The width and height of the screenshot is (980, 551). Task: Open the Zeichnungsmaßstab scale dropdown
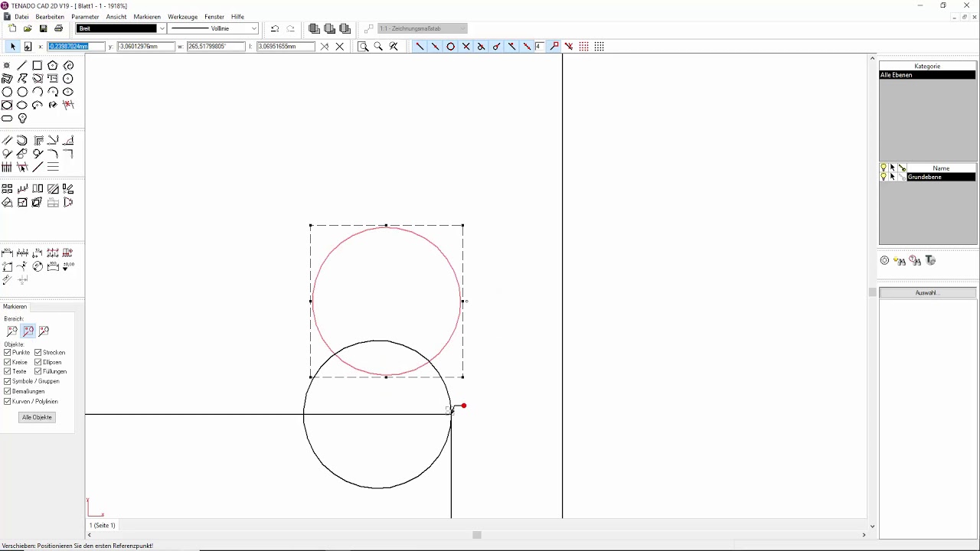(462, 28)
